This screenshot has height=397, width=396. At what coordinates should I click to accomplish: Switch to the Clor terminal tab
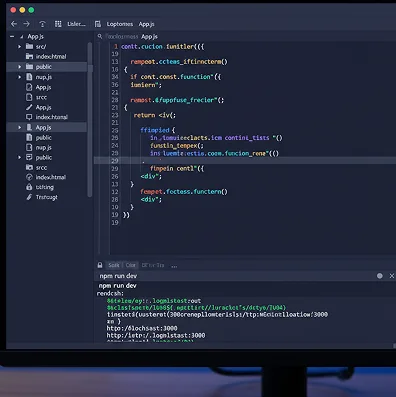130,265
